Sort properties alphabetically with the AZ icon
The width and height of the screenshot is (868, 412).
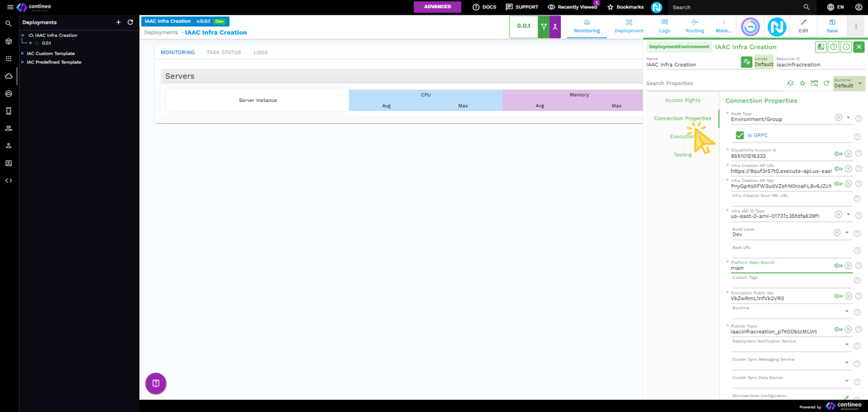pyautogui.click(x=790, y=84)
